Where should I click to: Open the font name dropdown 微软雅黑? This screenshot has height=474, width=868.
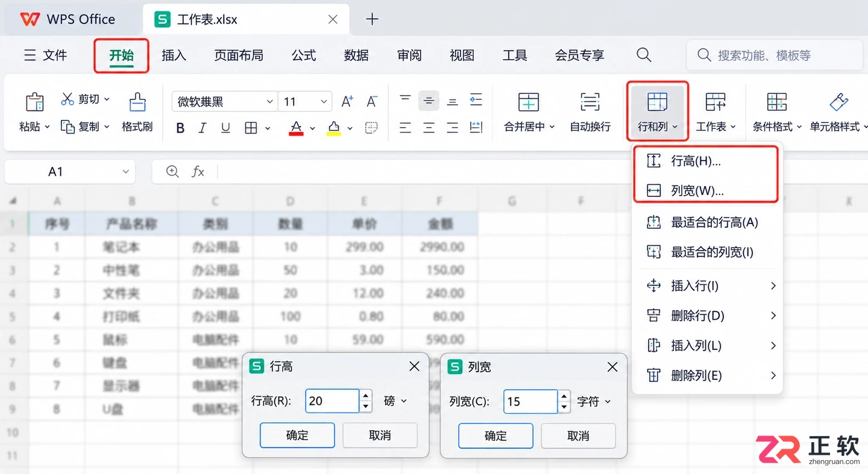[270, 102]
